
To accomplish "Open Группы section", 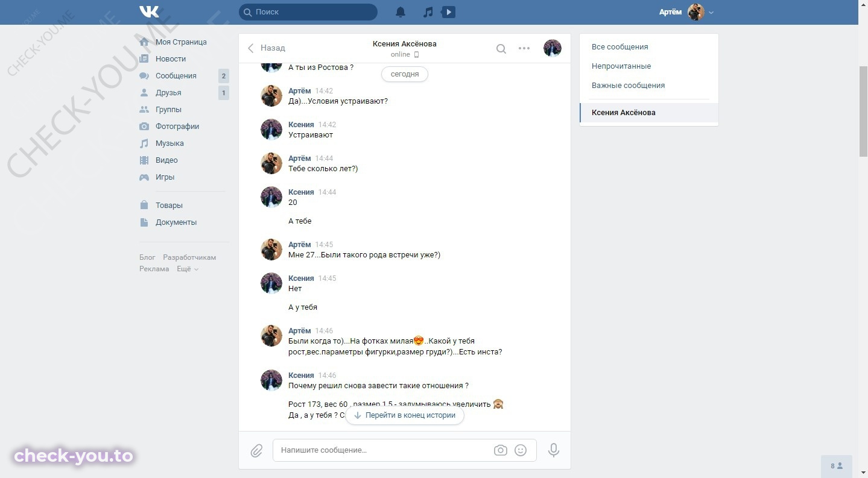I will pos(168,110).
